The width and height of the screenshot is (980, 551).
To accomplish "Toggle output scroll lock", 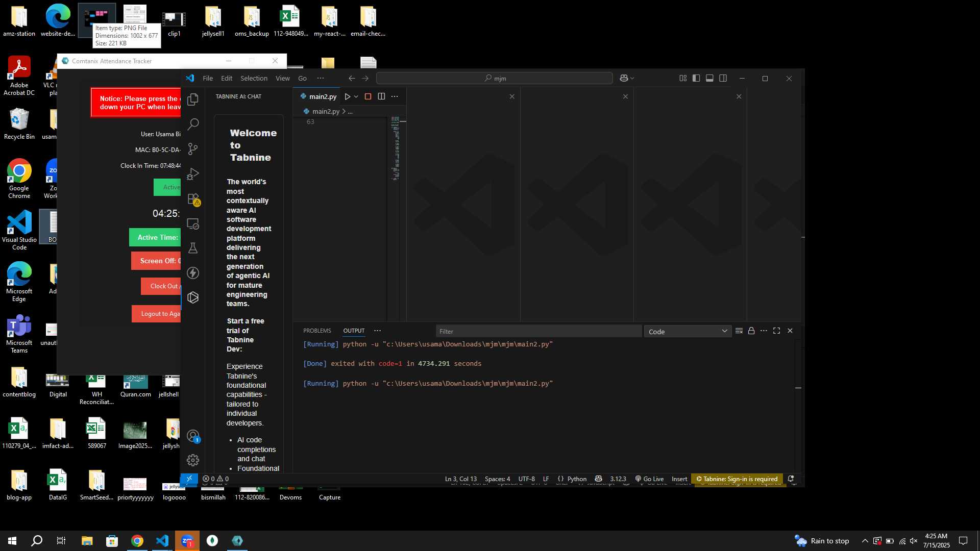I will click(751, 331).
